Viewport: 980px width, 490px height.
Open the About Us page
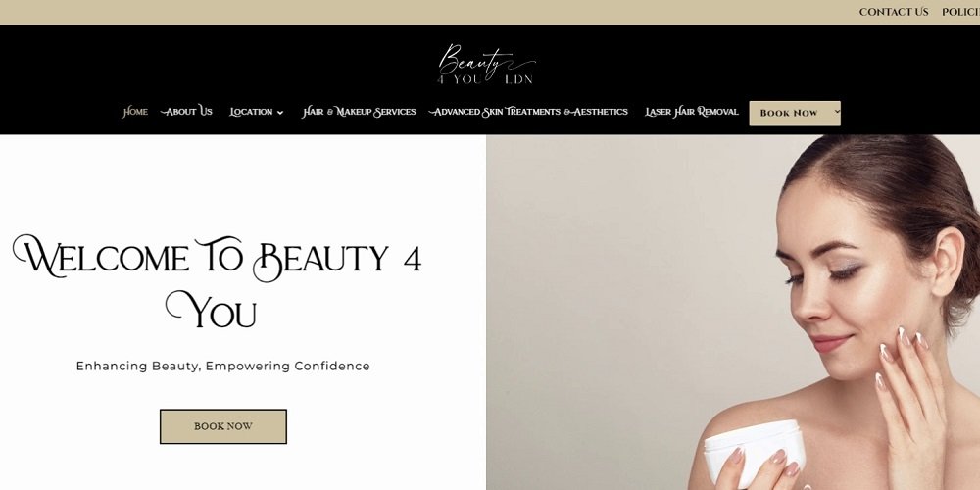[186, 112]
